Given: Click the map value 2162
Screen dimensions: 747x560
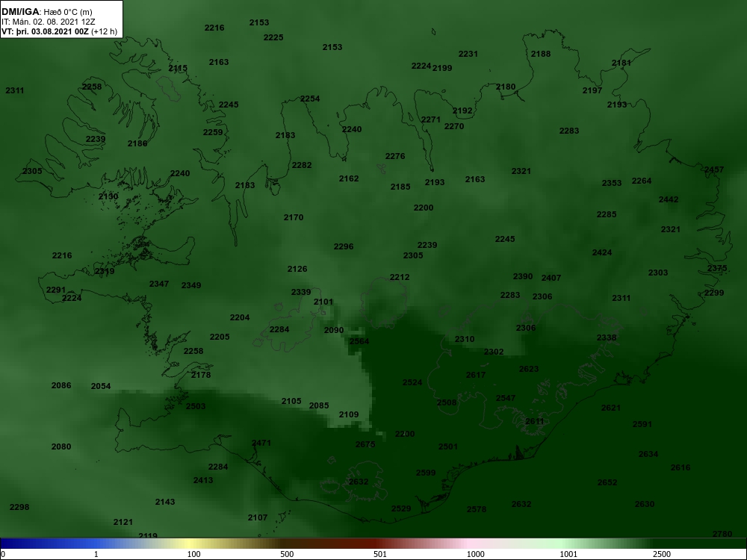Looking at the screenshot, I should [x=349, y=178].
